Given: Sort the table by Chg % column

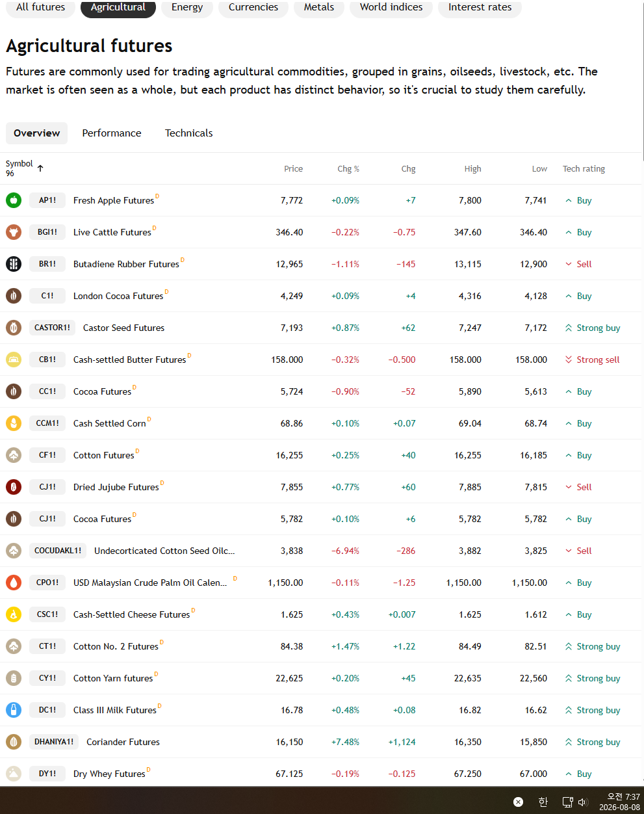Looking at the screenshot, I should tap(348, 169).
